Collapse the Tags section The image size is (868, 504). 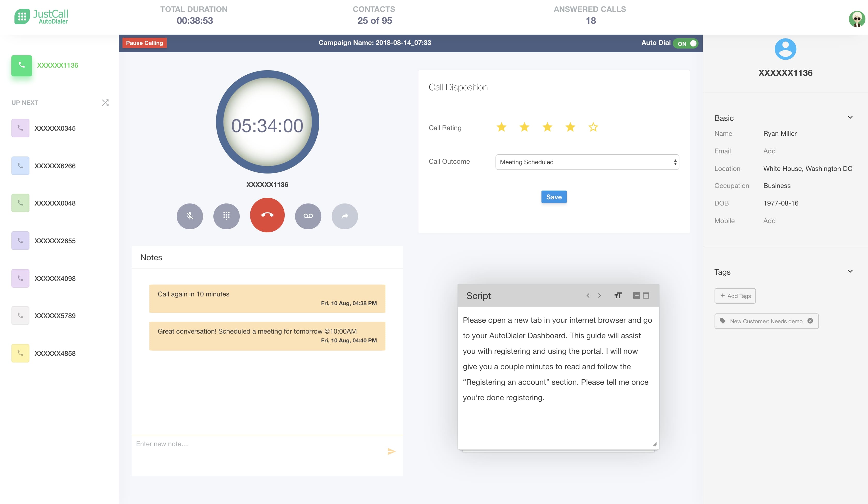coord(850,271)
